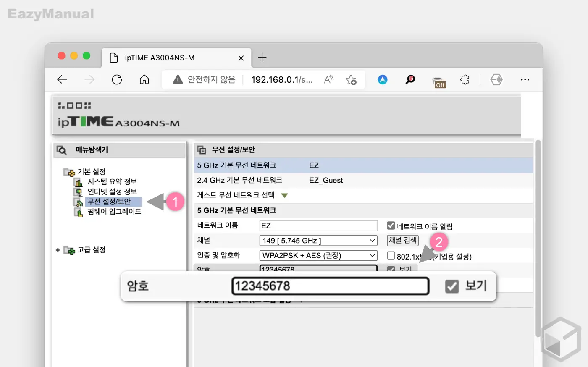Open the 채널 149 dropdown
This screenshot has width=588, height=367.
click(x=318, y=241)
